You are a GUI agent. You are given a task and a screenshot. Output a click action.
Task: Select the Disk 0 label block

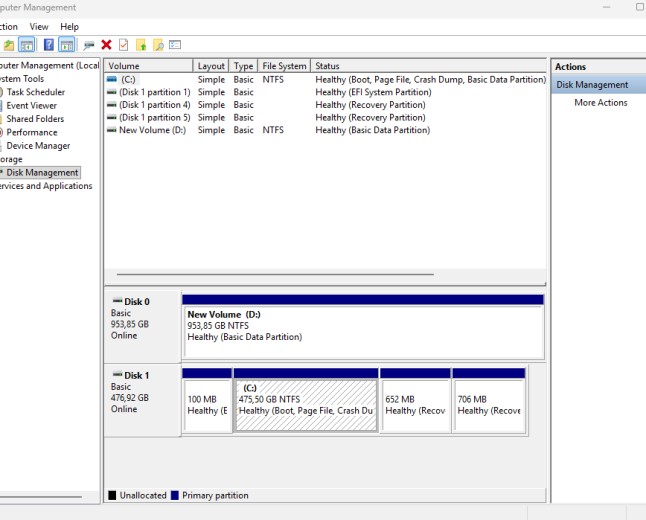[x=142, y=327]
